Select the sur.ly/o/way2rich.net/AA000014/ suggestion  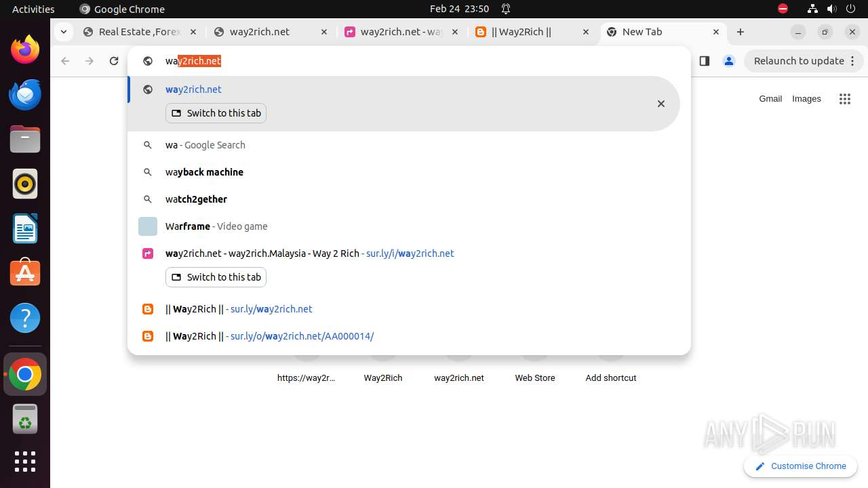pyautogui.click(x=409, y=336)
